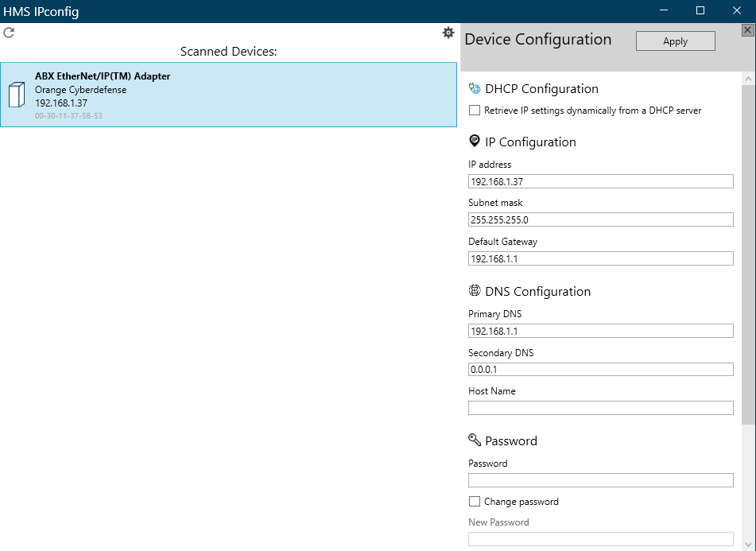
Task: Click the Password entry field
Action: click(600, 480)
